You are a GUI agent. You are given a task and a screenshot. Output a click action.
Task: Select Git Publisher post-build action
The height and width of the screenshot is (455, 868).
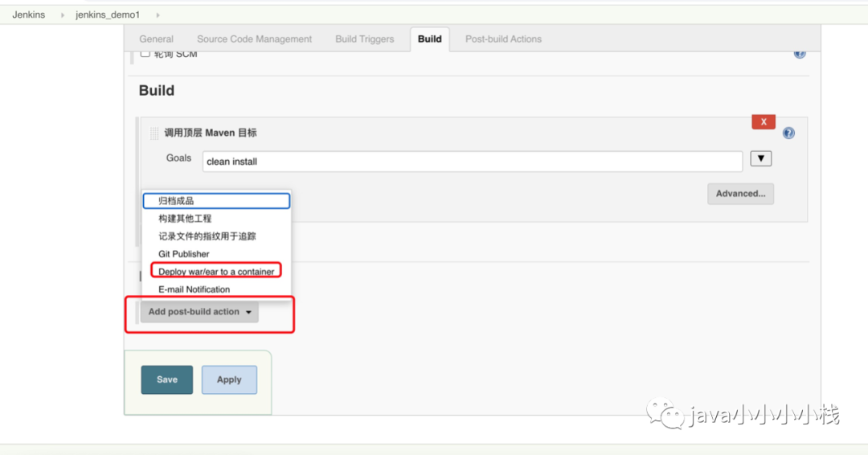pos(216,254)
